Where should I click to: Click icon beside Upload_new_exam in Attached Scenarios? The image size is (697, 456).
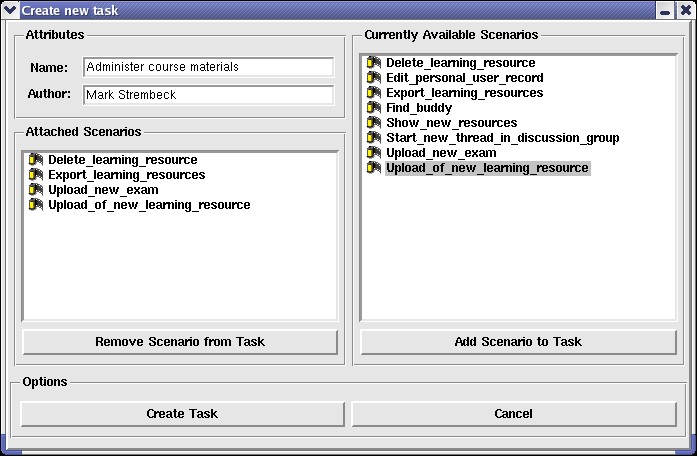(36, 189)
